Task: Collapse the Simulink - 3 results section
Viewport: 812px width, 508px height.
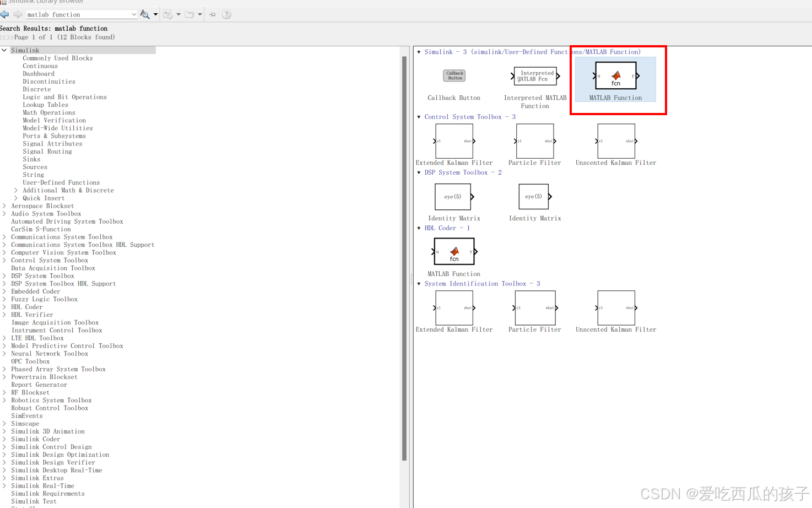Action: pyautogui.click(x=419, y=52)
